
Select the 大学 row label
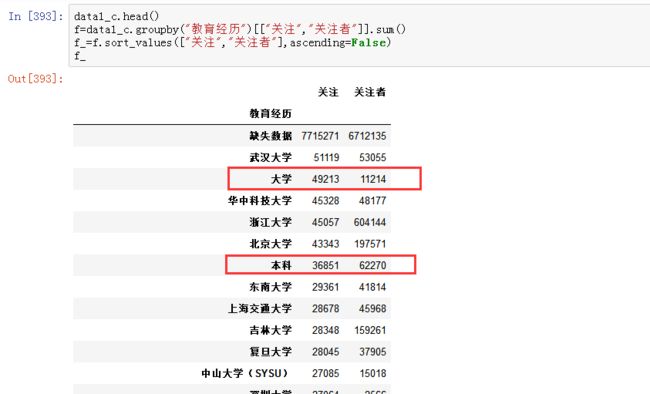[281, 179]
